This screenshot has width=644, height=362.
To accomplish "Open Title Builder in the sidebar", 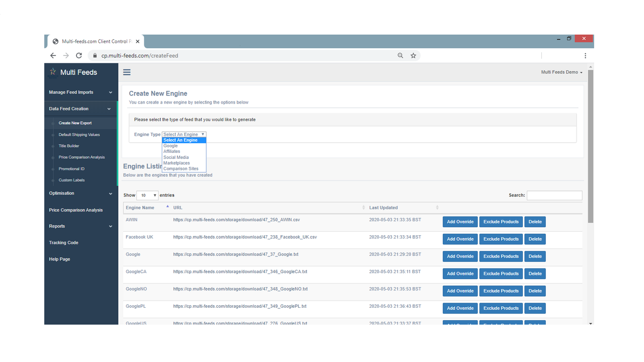I will pos(69,145).
